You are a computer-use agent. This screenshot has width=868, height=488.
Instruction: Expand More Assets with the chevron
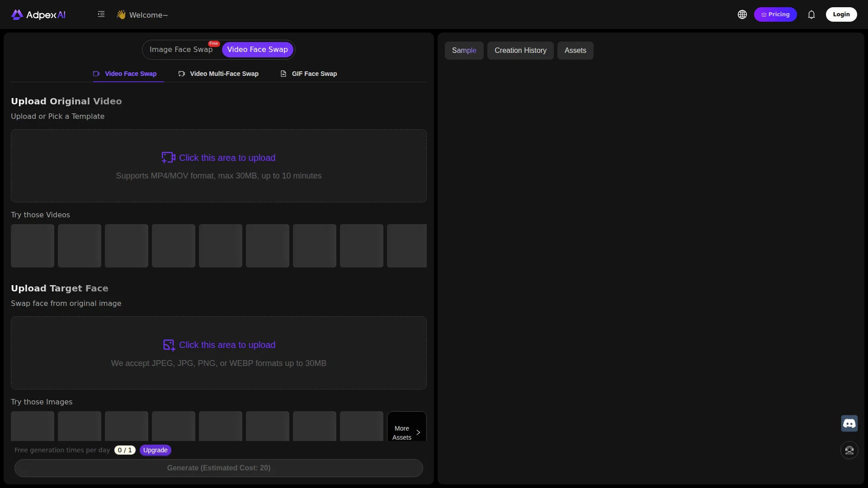[418, 432]
